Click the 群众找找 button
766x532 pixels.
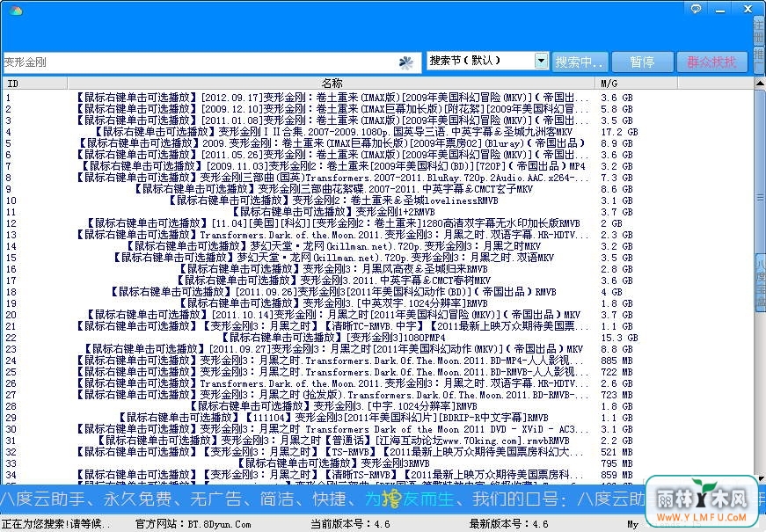(x=711, y=62)
